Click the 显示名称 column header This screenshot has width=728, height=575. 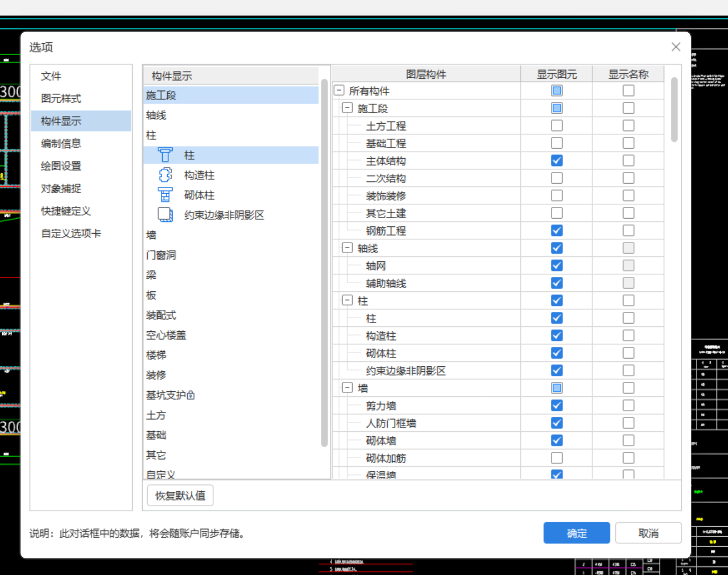pos(628,74)
